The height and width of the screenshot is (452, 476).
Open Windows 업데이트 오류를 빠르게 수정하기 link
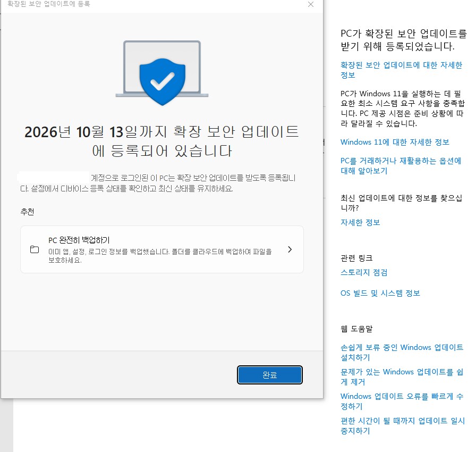[x=402, y=401]
